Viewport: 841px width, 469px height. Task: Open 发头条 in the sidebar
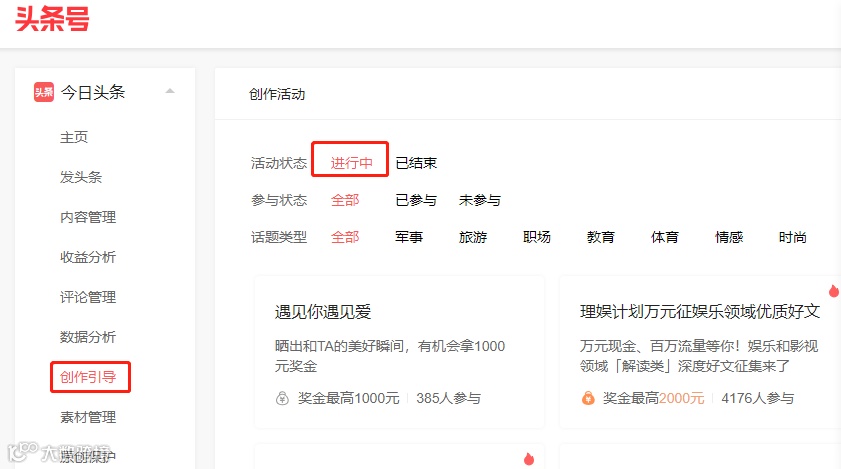point(81,177)
